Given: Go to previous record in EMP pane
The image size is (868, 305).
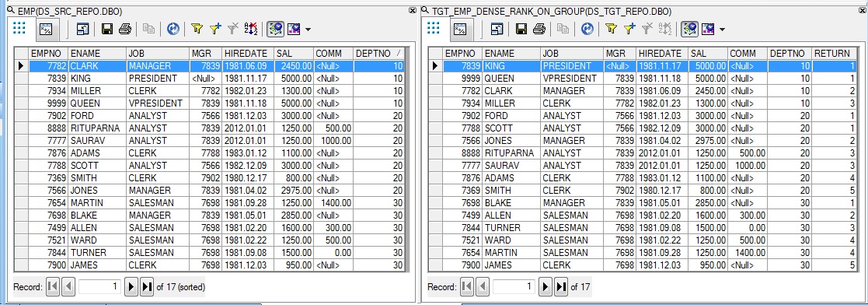Looking at the screenshot, I should pos(68,286).
